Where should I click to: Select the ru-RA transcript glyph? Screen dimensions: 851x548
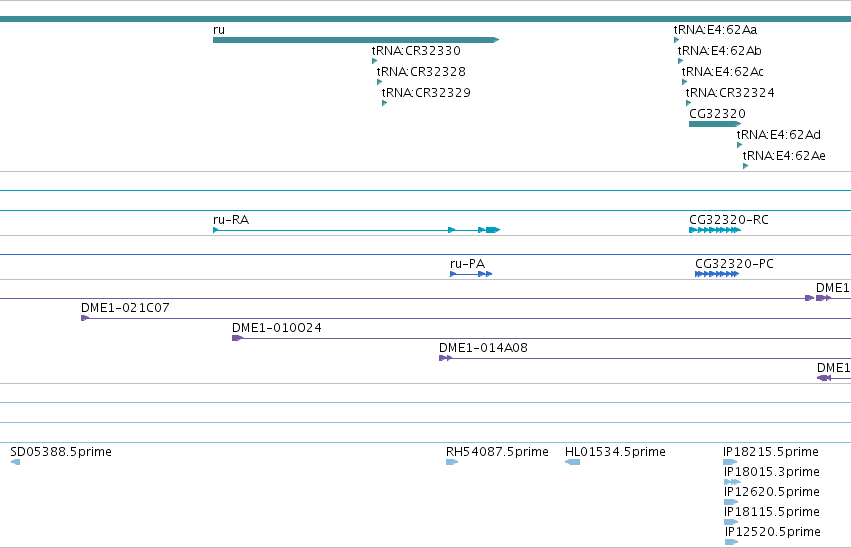click(357, 230)
